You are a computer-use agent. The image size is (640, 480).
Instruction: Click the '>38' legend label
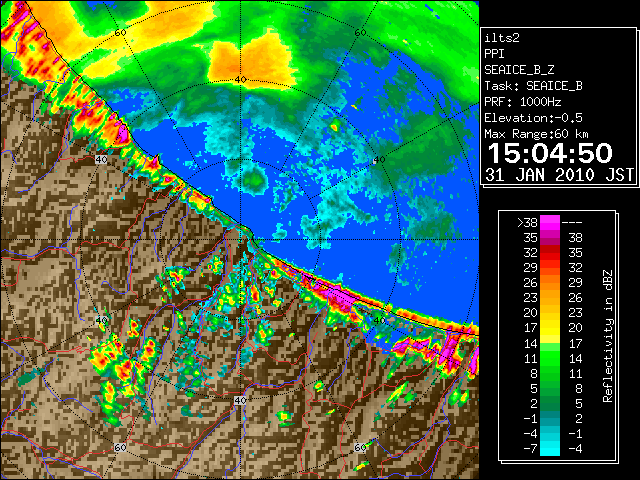point(527,222)
